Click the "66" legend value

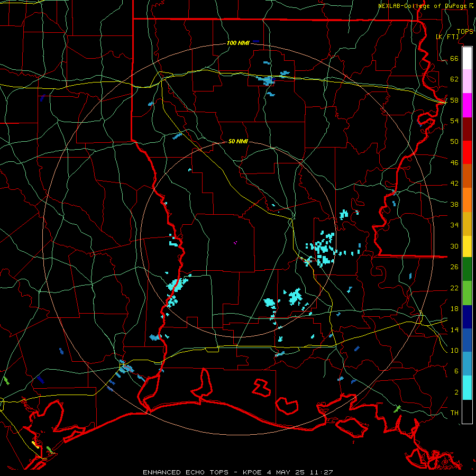click(454, 58)
